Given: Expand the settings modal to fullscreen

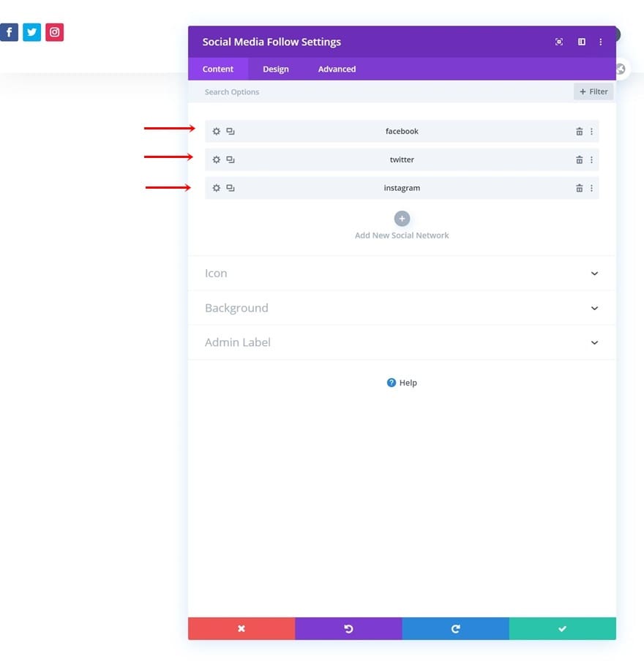Looking at the screenshot, I should [x=559, y=42].
